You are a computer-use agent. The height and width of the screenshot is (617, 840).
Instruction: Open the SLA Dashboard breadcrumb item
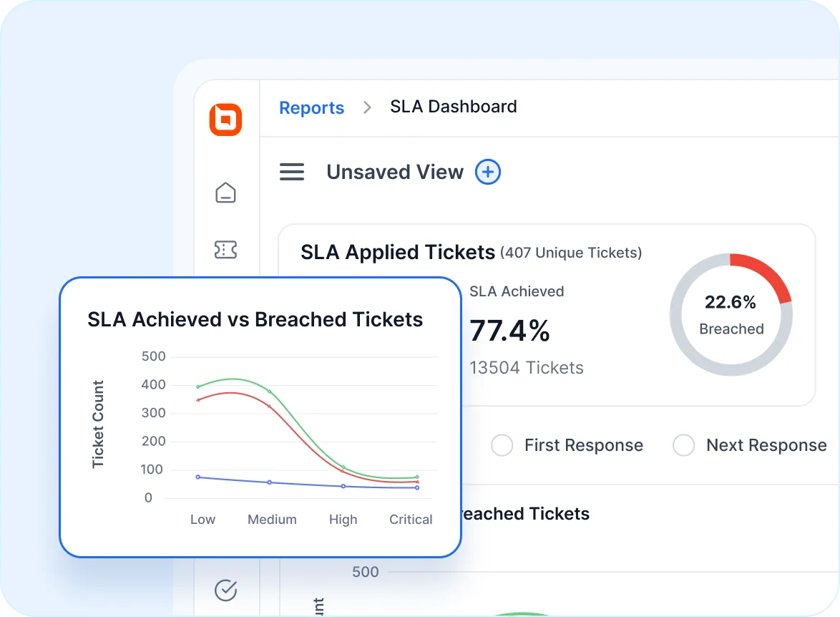click(x=453, y=107)
